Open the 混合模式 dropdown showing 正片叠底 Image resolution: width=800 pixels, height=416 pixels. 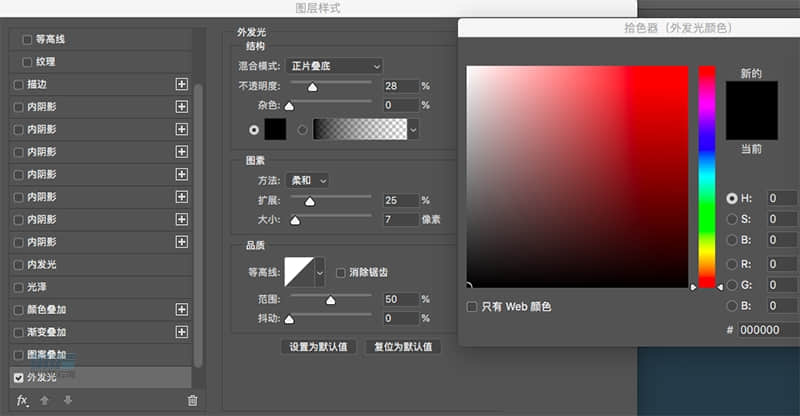point(334,66)
